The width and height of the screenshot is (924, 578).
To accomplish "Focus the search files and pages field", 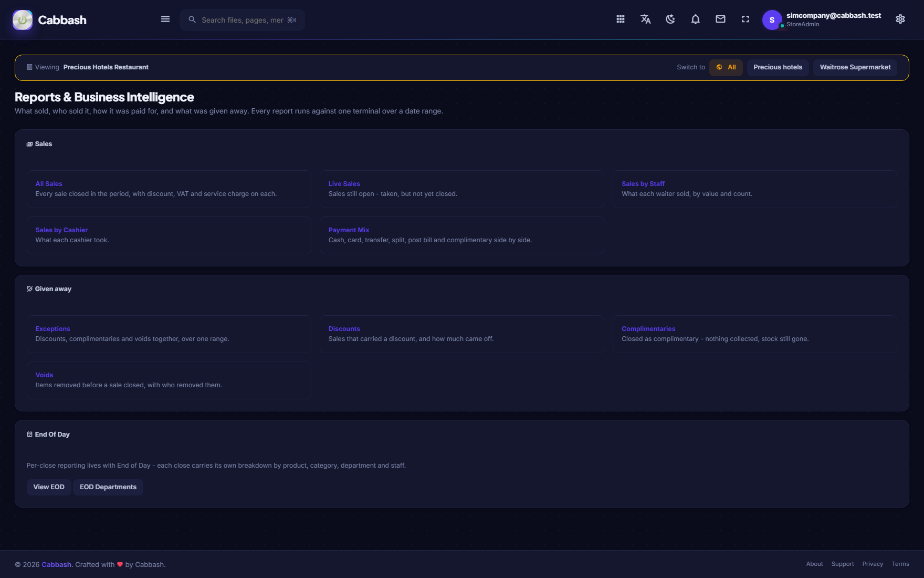I will [x=243, y=20].
